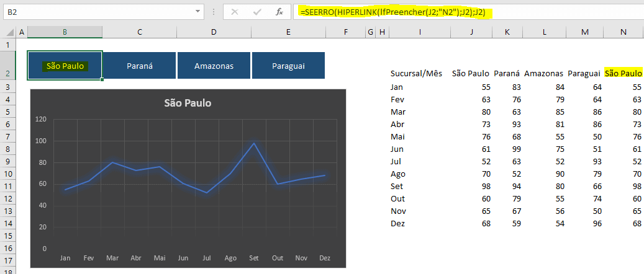Click the Insert Function fx icon
This screenshot has width=644, height=274.
(x=279, y=12)
